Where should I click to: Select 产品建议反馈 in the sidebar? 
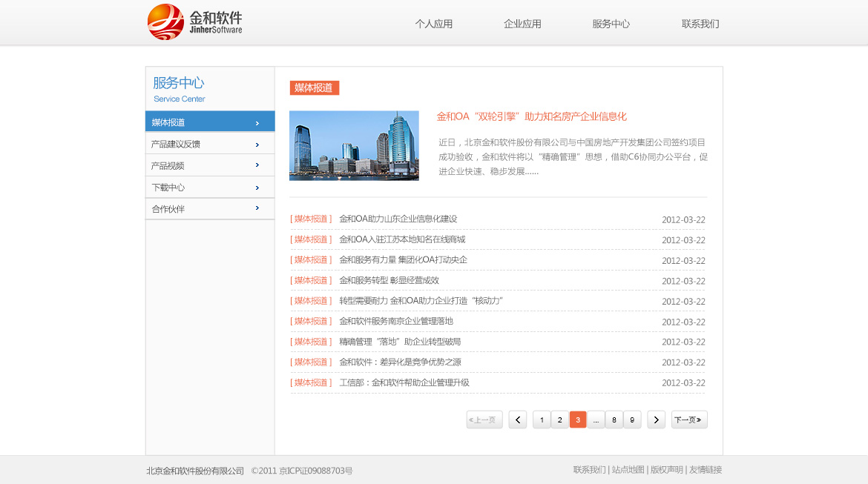[210, 144]
